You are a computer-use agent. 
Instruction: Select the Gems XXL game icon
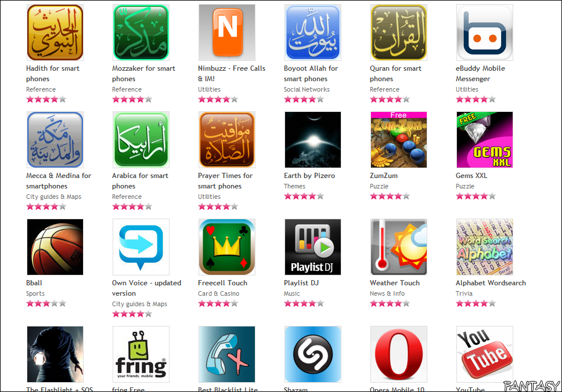click(485, 140)
